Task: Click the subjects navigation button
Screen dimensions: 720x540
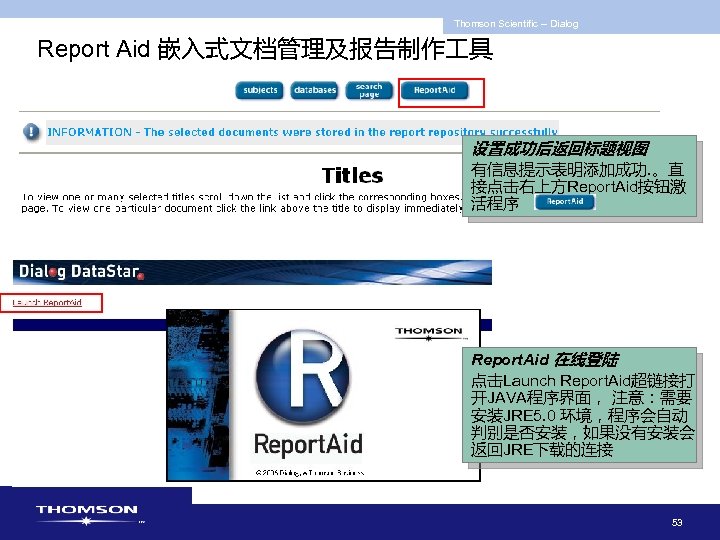Action: (259, 90)
